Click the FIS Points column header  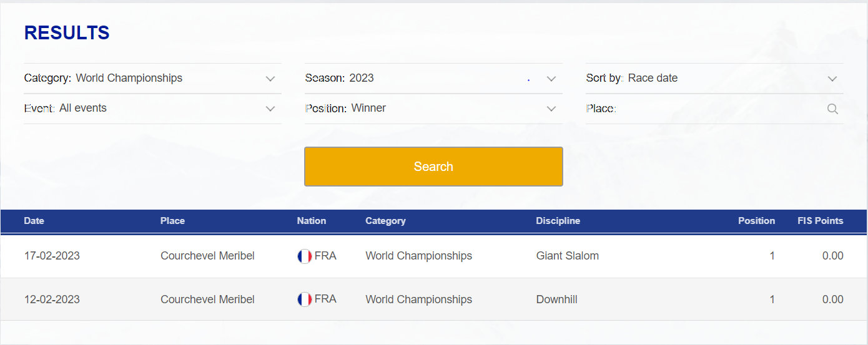point(821,221)
